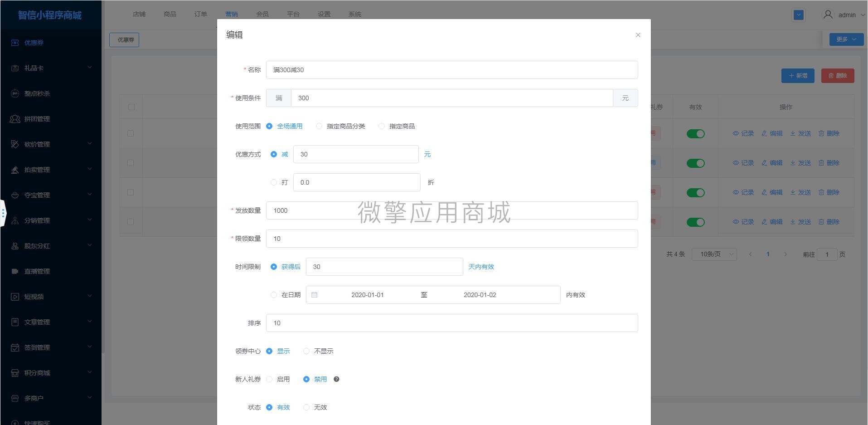
Task: Tick the checkbox in the table header
Action: click(x=131, y=107)
